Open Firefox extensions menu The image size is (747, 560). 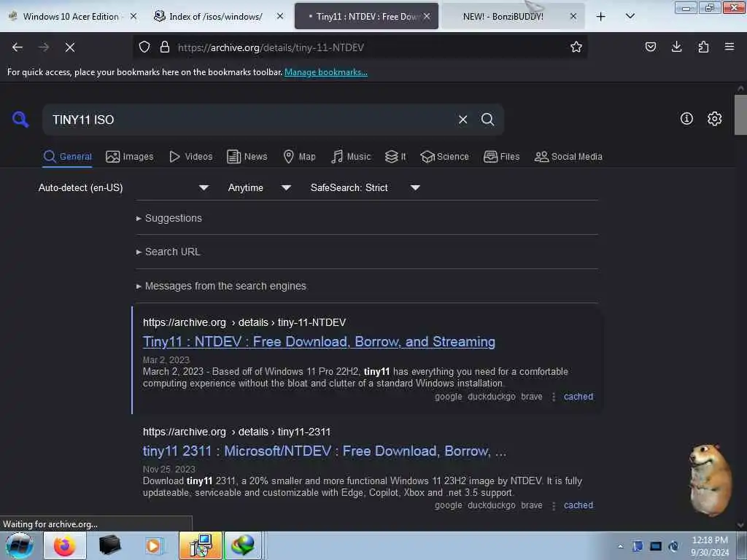(703, 47)
